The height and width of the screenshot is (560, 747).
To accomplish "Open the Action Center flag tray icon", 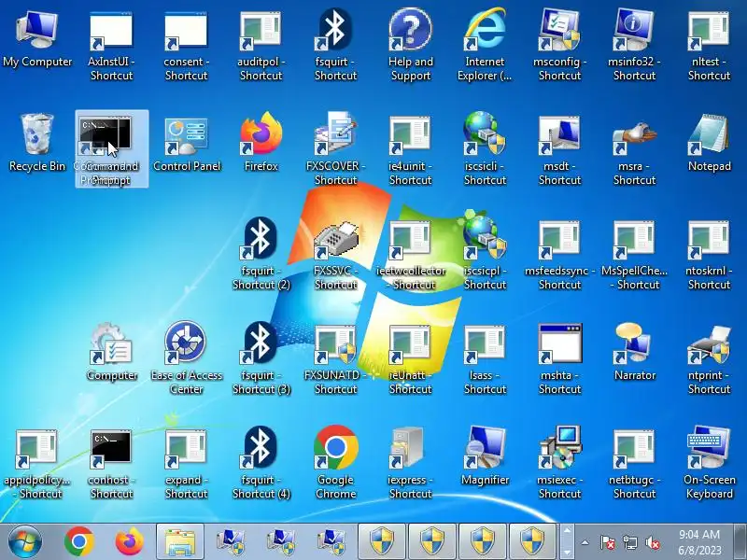I will point(607,542).
